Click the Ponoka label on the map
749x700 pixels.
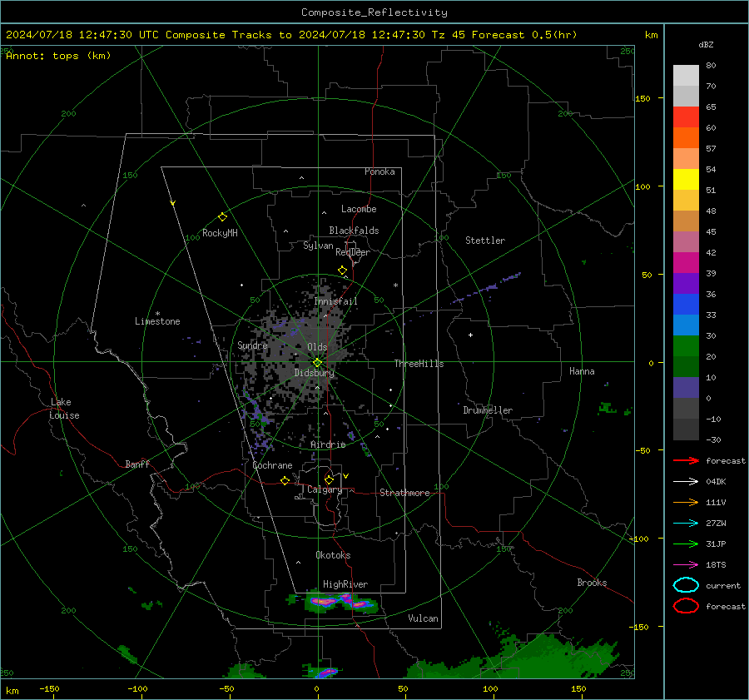[379, 171]
